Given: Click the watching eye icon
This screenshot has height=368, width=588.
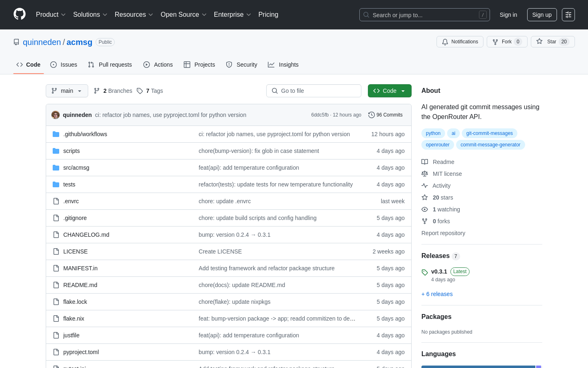Looking at the screenshot, I should [x=425, y=209].
